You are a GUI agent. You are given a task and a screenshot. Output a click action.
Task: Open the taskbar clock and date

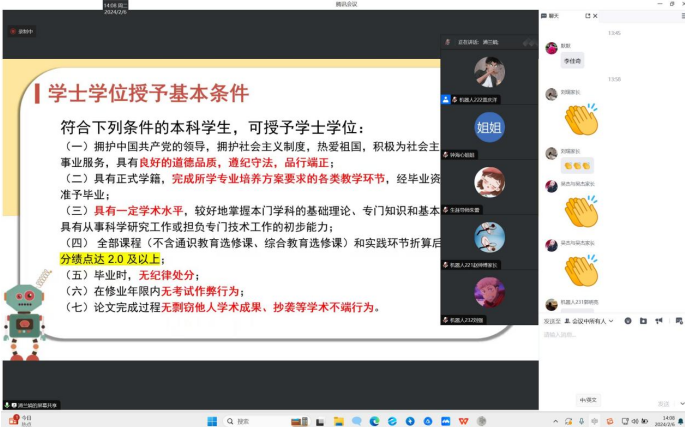point(667,421)
